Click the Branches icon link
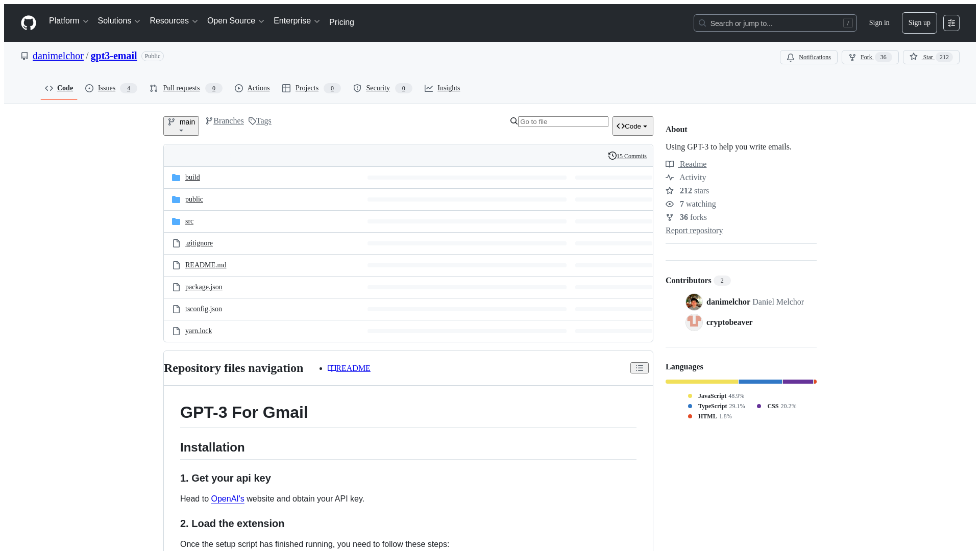 click(209, 121)
